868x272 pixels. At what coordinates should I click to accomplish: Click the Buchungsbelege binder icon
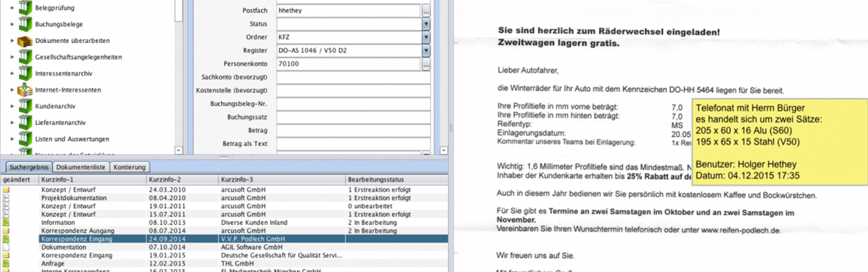pyautogui.click(x=25, y=24)
